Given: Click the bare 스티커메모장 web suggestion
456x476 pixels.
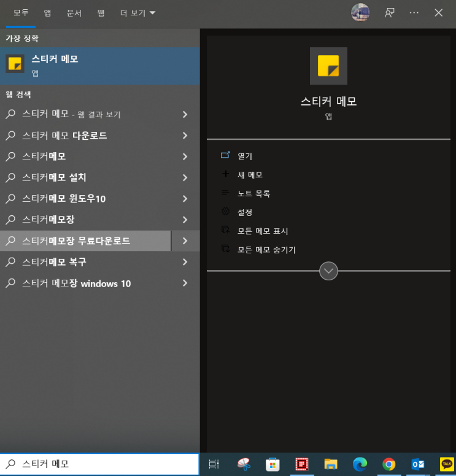Looking at the screenshot, I should [86, 220].
